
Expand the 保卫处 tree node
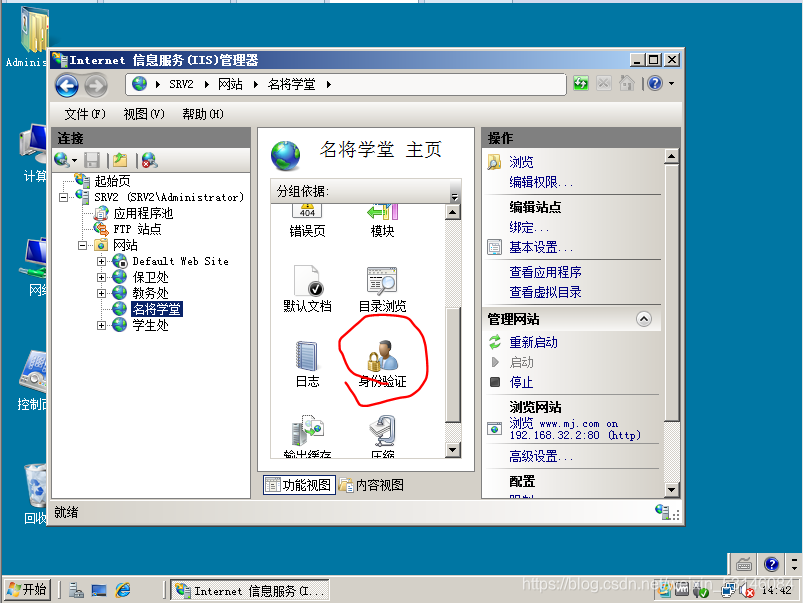click(x=102, y=277)
